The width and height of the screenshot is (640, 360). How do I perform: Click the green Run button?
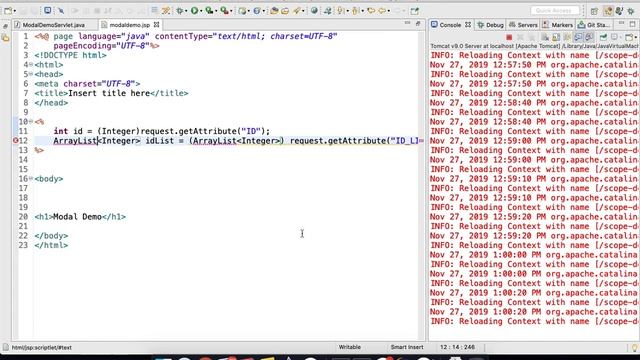point(195,11)
